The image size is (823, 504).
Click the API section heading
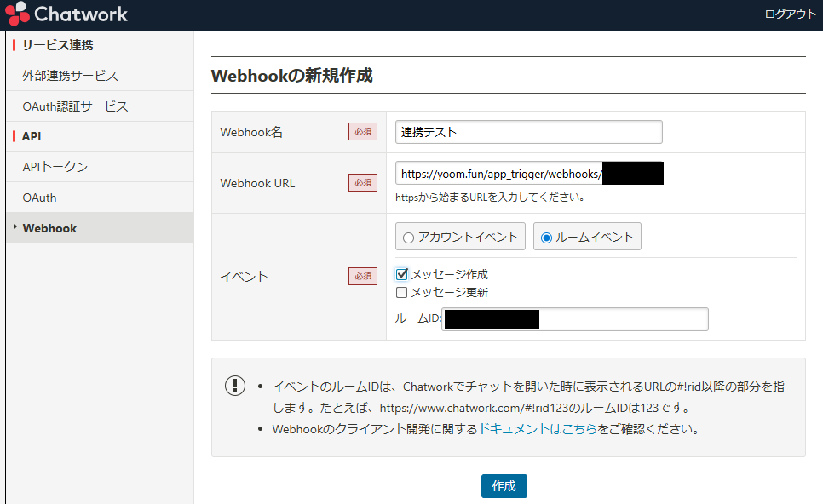coord(32,136)
